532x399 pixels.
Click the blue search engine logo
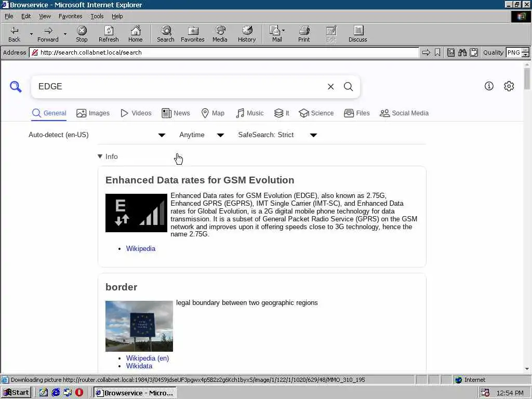[16, 87]
